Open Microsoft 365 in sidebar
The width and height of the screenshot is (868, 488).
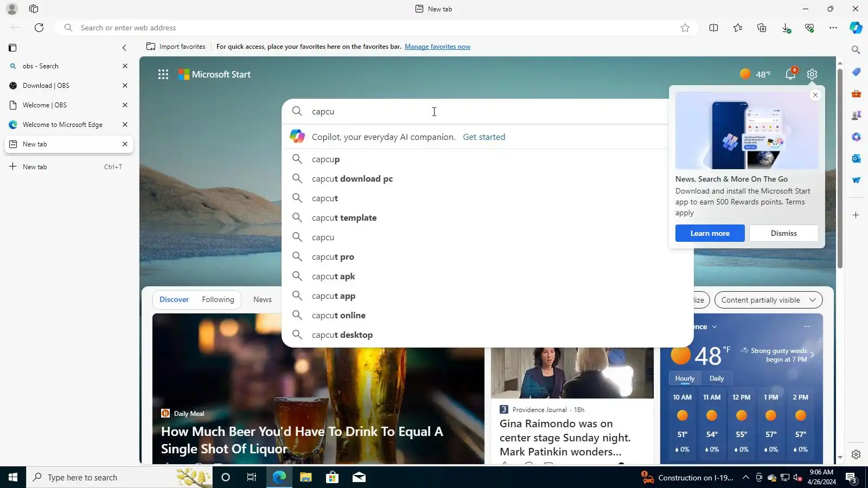(856, 137)
